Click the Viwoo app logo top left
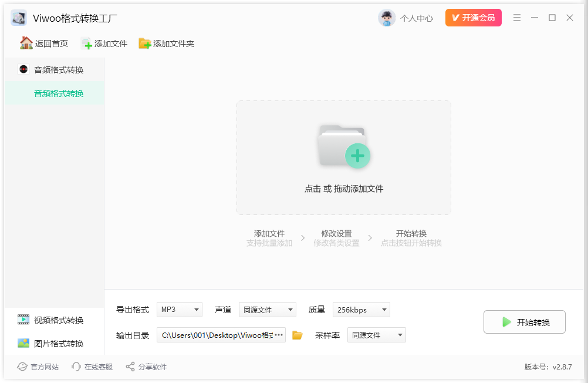 coord(18,18)
